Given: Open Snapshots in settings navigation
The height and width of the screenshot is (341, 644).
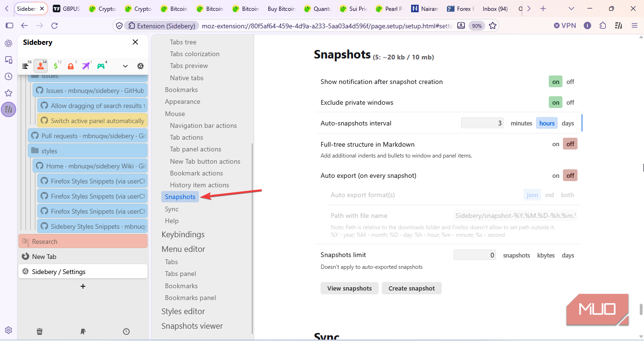Looking at the screenshot, I should coord(180,197).
